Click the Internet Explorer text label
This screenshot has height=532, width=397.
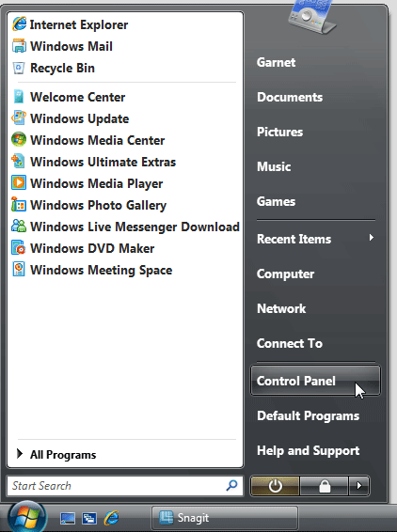coord(79,24)
